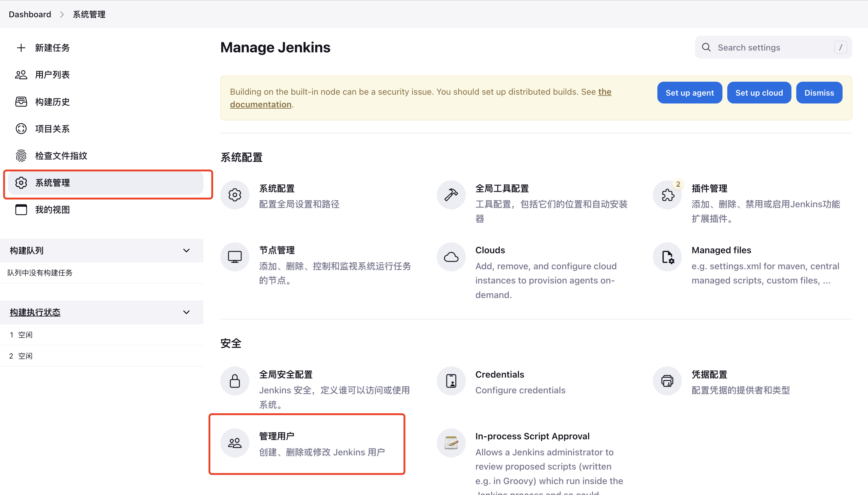Open 节点管理 title
Image resolution: width=868 pixels, height=495 pixels.
tap(277, 250)
